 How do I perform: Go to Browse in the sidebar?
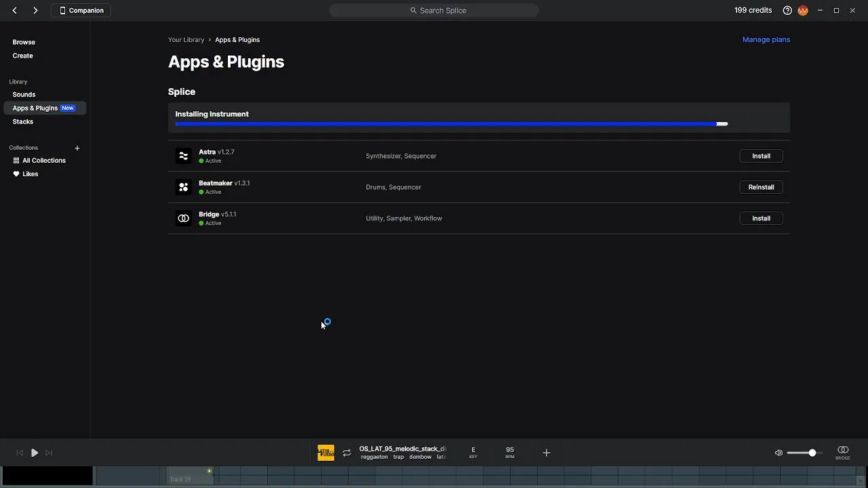pos(24,42)
